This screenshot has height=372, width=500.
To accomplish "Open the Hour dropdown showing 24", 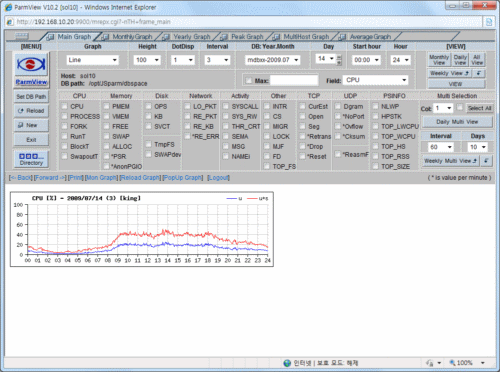I will coord(400,60).
